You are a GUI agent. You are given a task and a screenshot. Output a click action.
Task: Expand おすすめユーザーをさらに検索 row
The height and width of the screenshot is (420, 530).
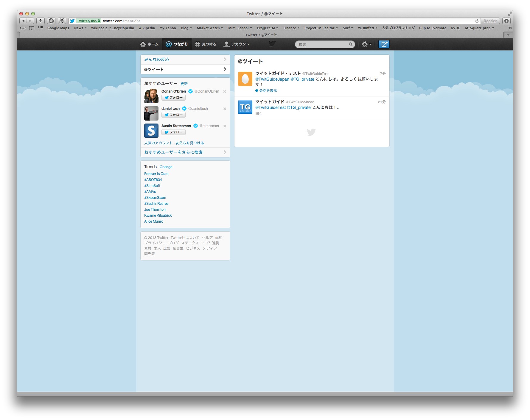(185, 152)
